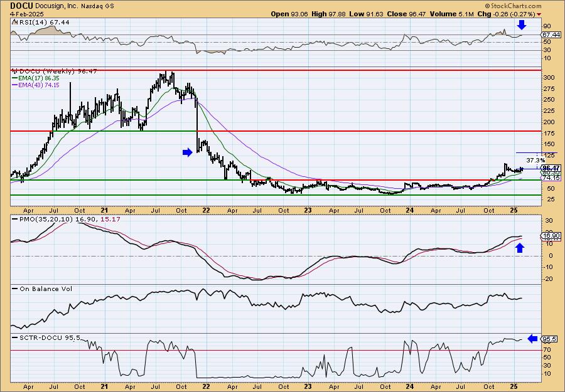
Task: Click the 200 level on the price axis
Action: 549,122
